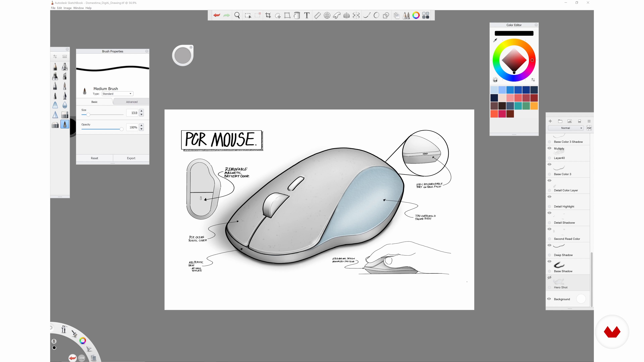Pick the orange swatch in Color Editor
This screenshot has height=362, width=644.
pos(534,106)
